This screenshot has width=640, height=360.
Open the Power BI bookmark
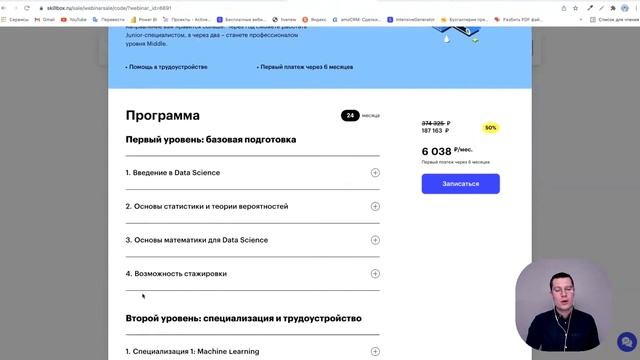tap(144, 20)
